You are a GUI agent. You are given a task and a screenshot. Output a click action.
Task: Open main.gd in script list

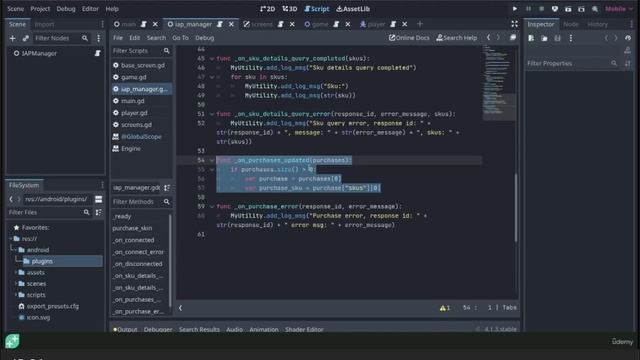click(x=133, y=101)
